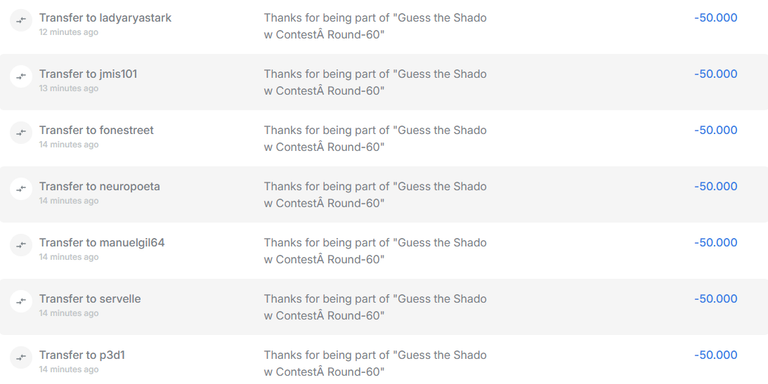Open the Transfer to neuropoeta entry

pos(99,187)
